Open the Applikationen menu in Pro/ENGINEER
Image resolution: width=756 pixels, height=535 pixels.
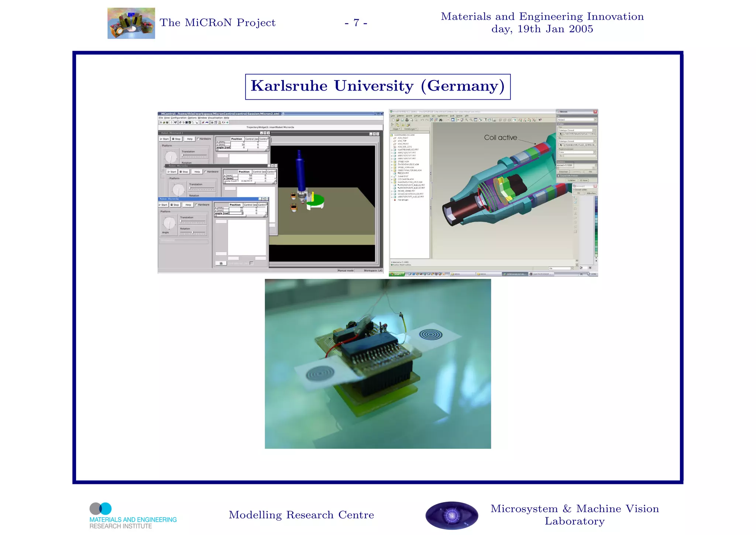443,116
